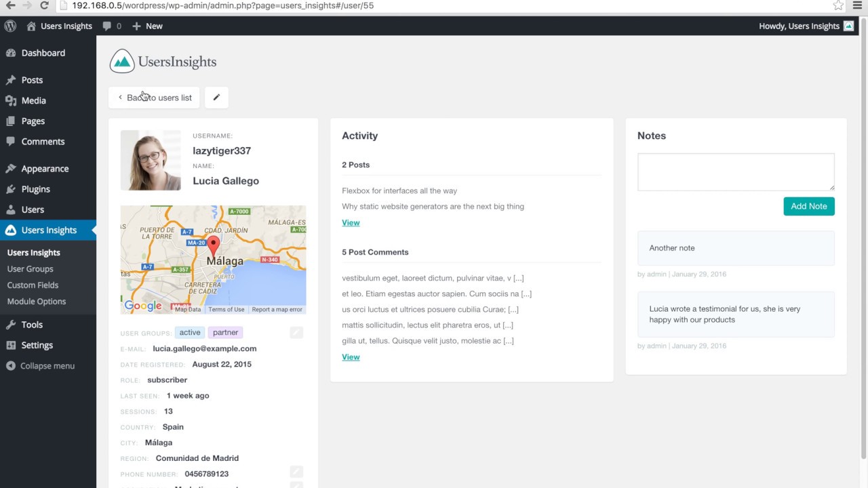Open the map's Terms of Use link
This screenshot has height=488, width=868.
point(226,309)
